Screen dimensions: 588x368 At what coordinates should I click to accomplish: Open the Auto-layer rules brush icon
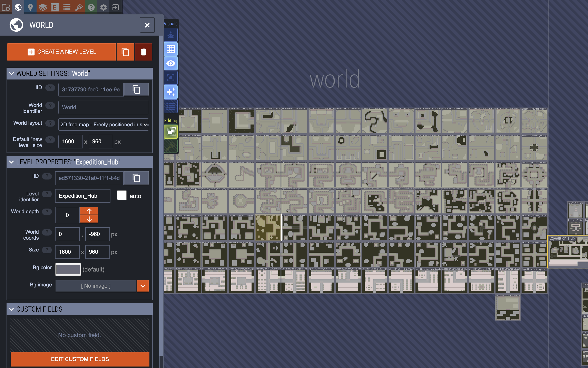point(79,7)
